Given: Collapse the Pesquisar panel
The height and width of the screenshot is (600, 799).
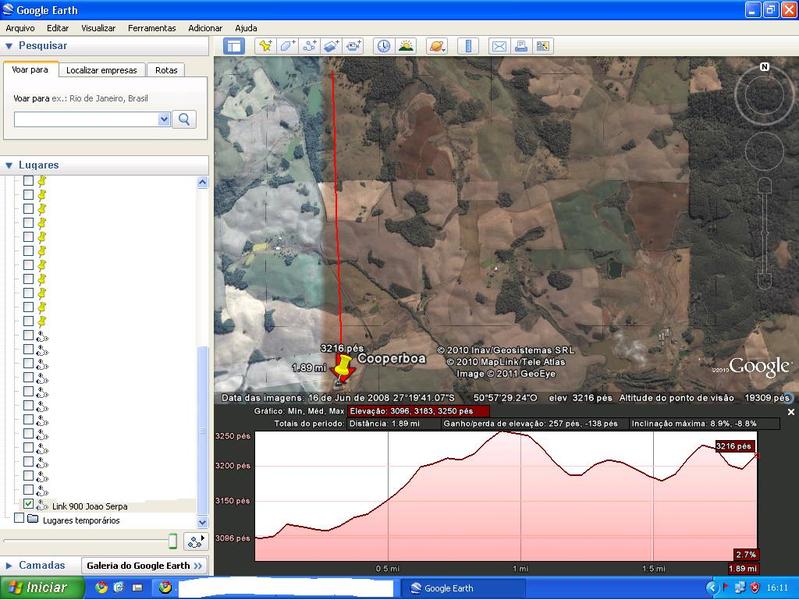Looking at the screenshot, I should (9, 46).
